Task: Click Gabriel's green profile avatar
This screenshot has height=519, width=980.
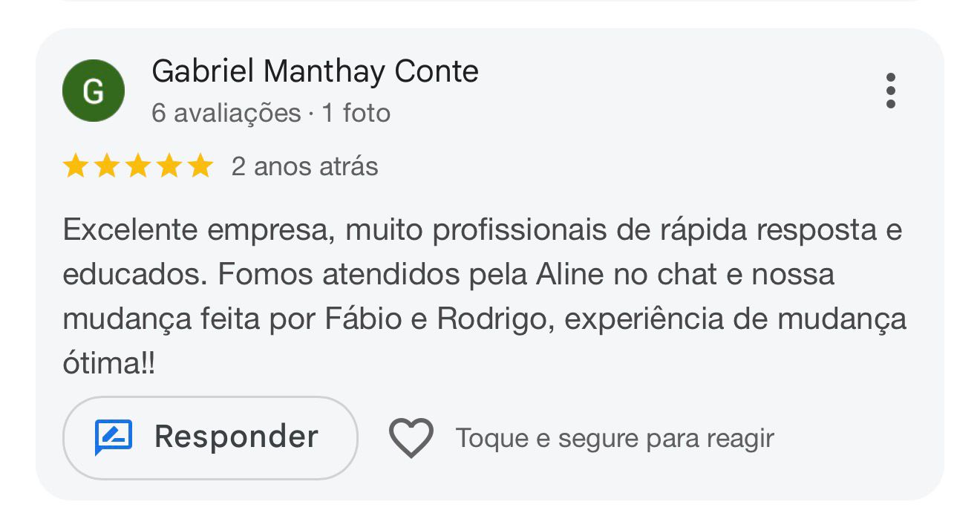Action: click(94, 90)
